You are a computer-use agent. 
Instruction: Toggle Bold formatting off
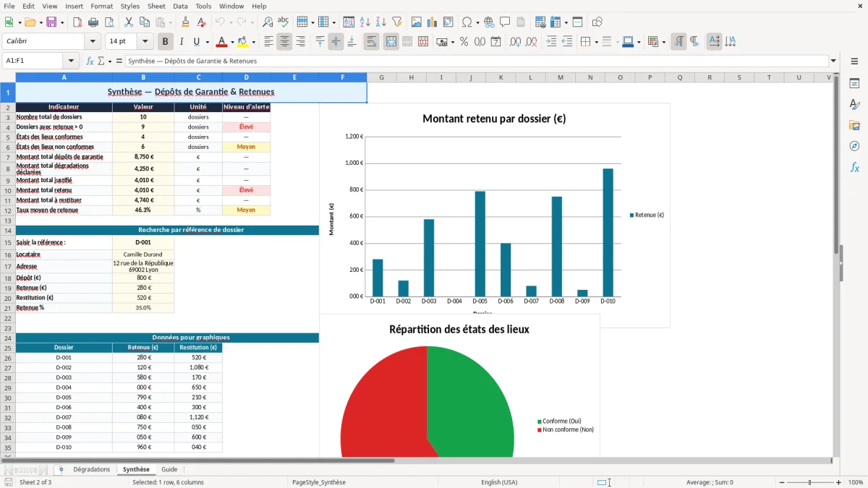tap(166, 42)
